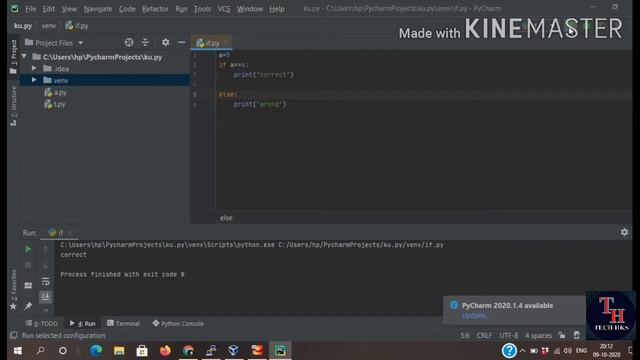Viewport: 640px width, 360px height.
Task: Open the Code menu
Action: (127, 9)
